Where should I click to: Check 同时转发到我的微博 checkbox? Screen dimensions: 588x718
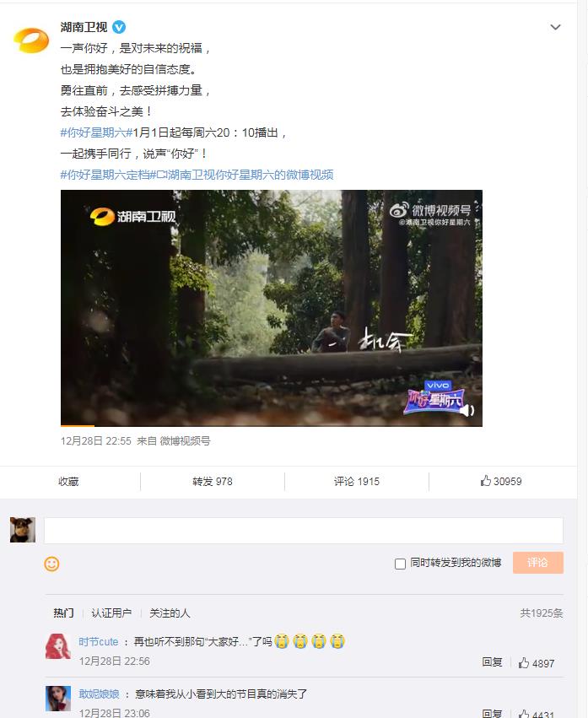click(400, 564)
